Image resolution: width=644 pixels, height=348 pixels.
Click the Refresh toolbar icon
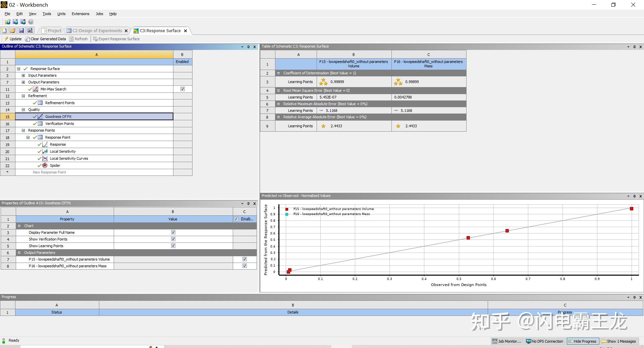click(71, 39)
